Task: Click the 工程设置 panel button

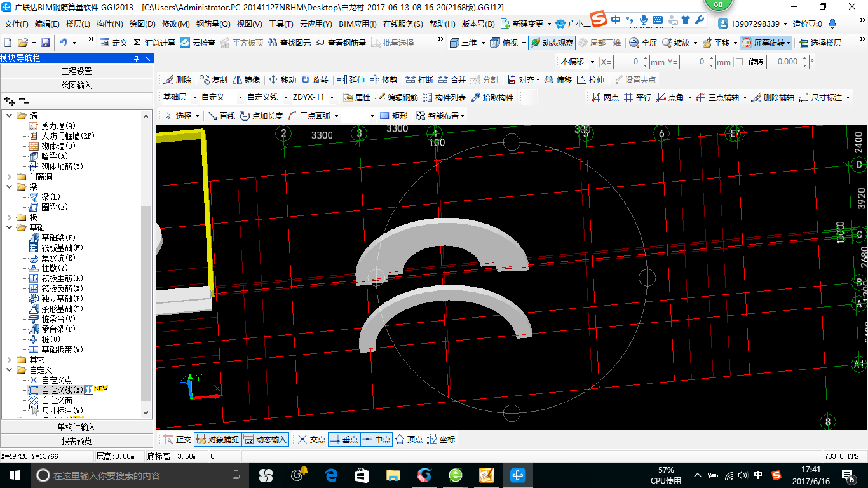Action: point(76,71)
